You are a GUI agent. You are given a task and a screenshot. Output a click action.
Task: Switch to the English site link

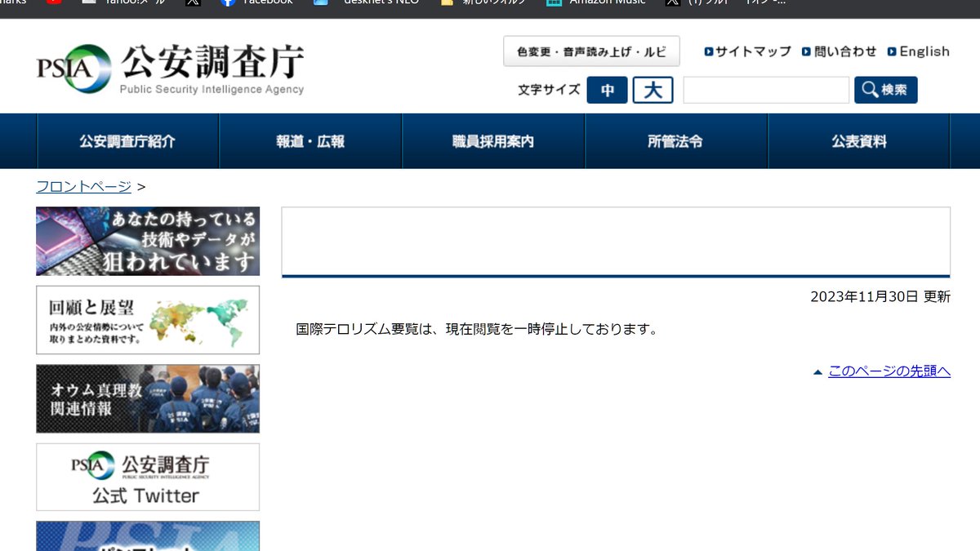coord(924,51)
